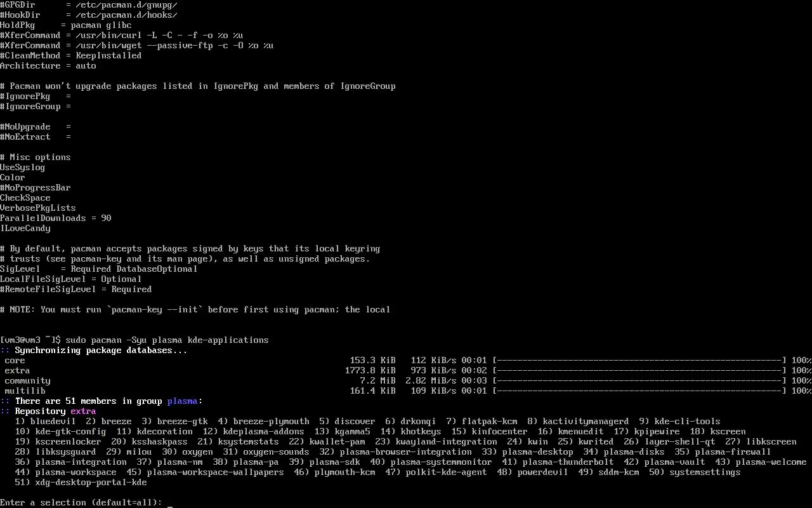
Task: Click the 'Repository extra' heading
Action: [56, 411]
